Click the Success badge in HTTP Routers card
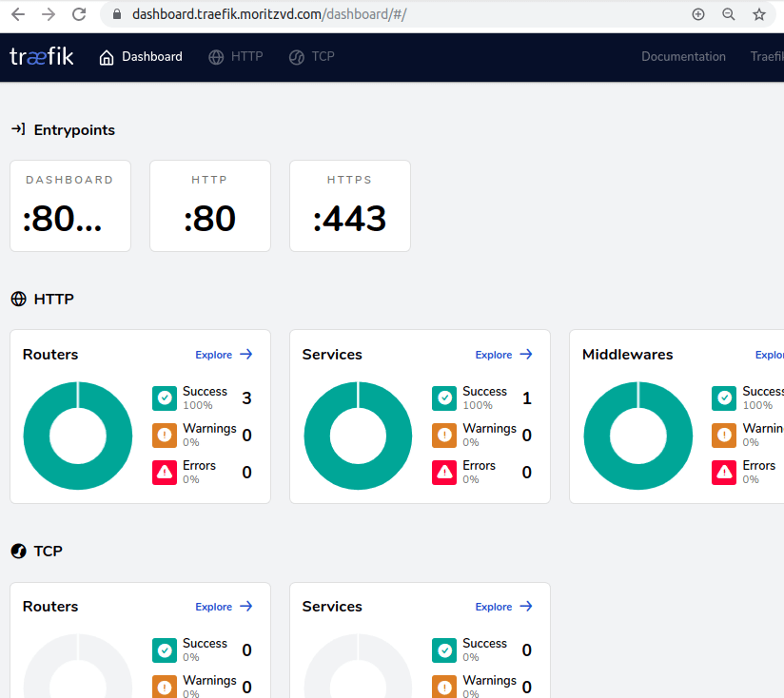Screen dimensions: 784x698 (165, 398)
